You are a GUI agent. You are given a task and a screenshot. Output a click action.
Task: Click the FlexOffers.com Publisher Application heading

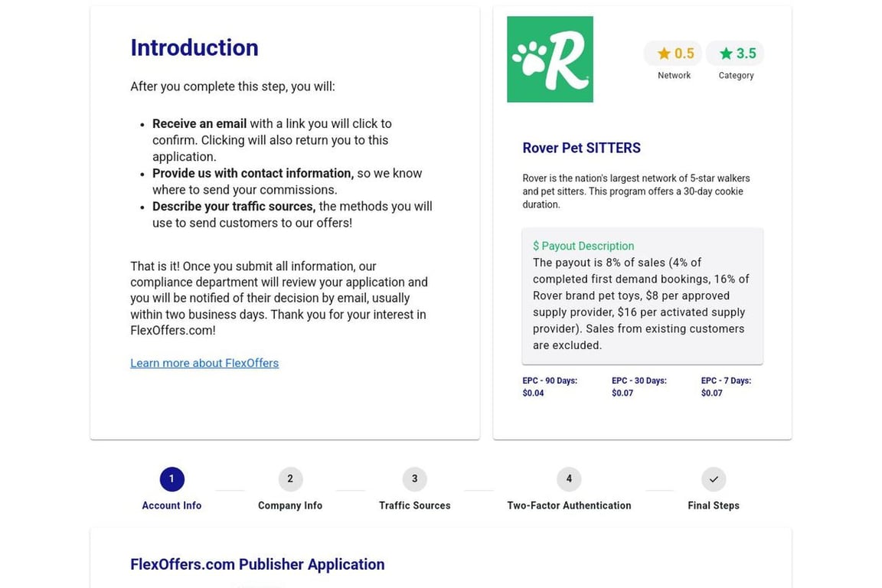click(257, 564)
